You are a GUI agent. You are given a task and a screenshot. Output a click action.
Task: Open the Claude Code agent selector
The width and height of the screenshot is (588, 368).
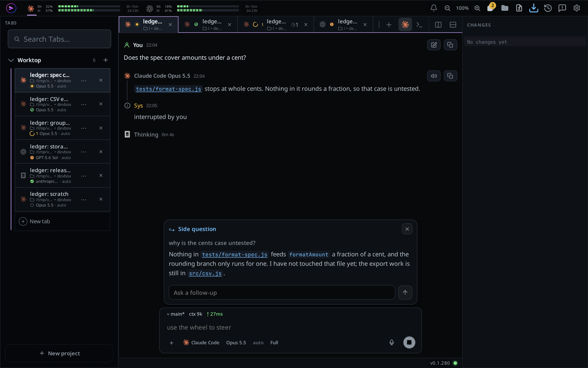pos(201,342)
